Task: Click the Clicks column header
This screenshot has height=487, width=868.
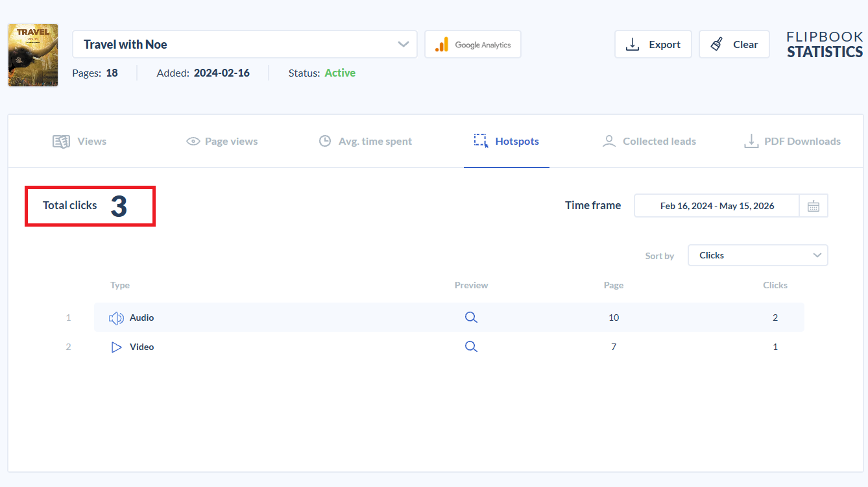Action: [x=775, y=285]
